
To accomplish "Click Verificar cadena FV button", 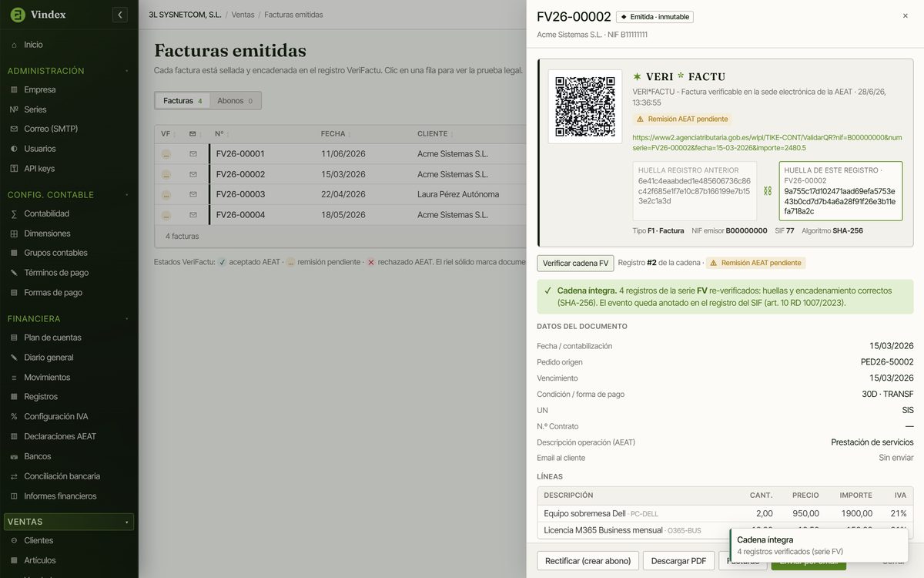I will pos(575,263).
